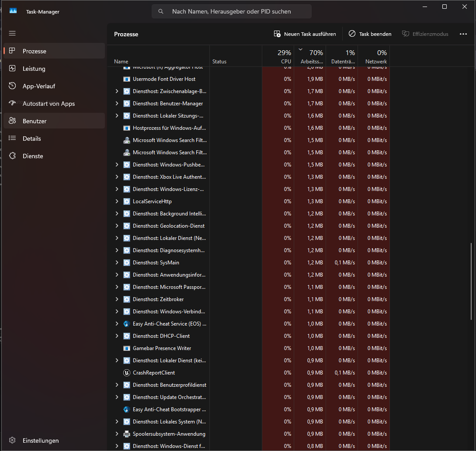Click the Neuen Task ausführen icon
The width and height of the screenshot is (476, 451).
click(x=277, y=34)
